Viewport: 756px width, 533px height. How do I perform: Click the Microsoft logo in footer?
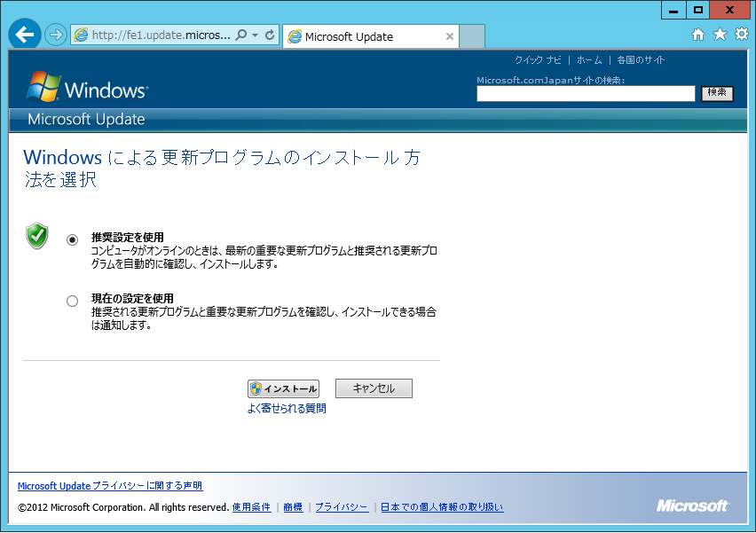(x=692, y=506)
